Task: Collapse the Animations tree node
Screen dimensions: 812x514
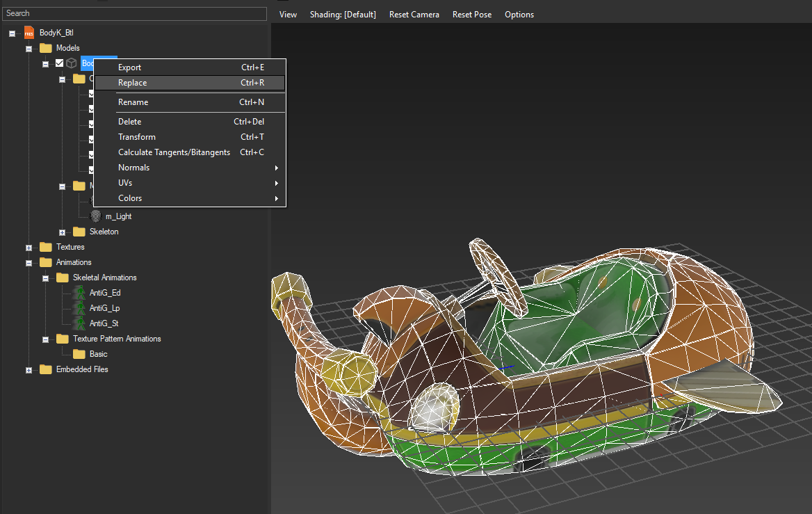Action: [28, 262]
